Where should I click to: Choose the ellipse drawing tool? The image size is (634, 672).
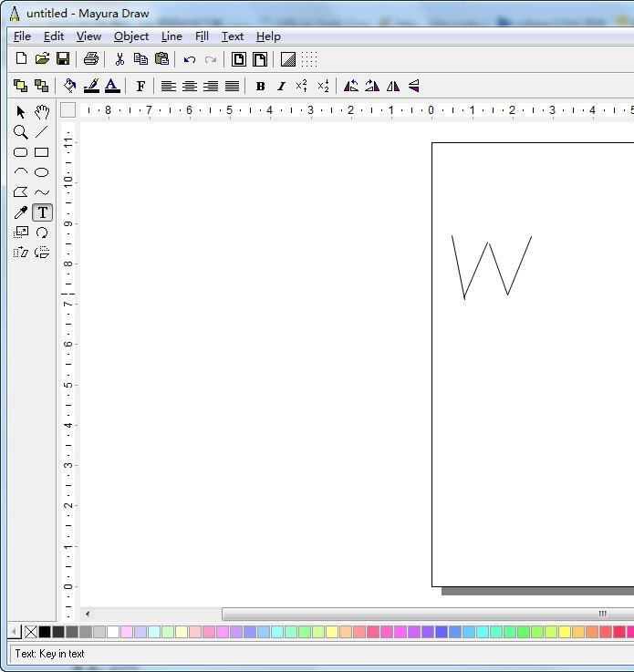(x=42, y=172)
